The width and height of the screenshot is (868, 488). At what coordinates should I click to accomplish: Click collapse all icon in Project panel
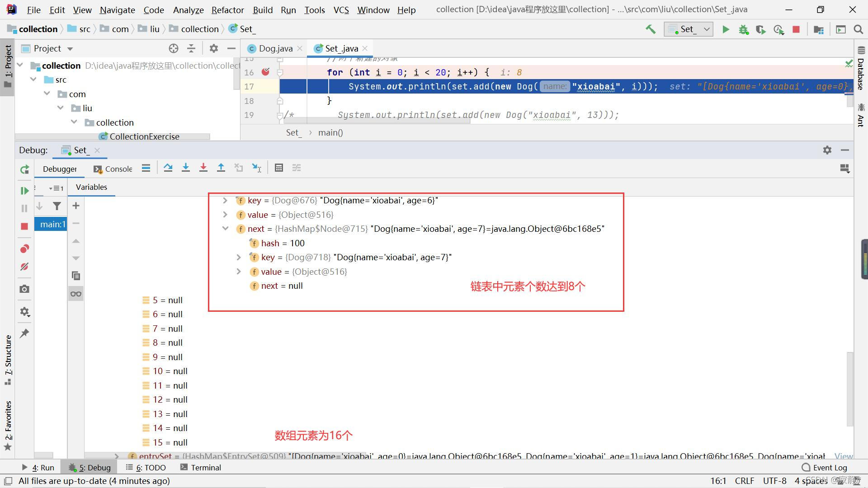tap(191, 48)
